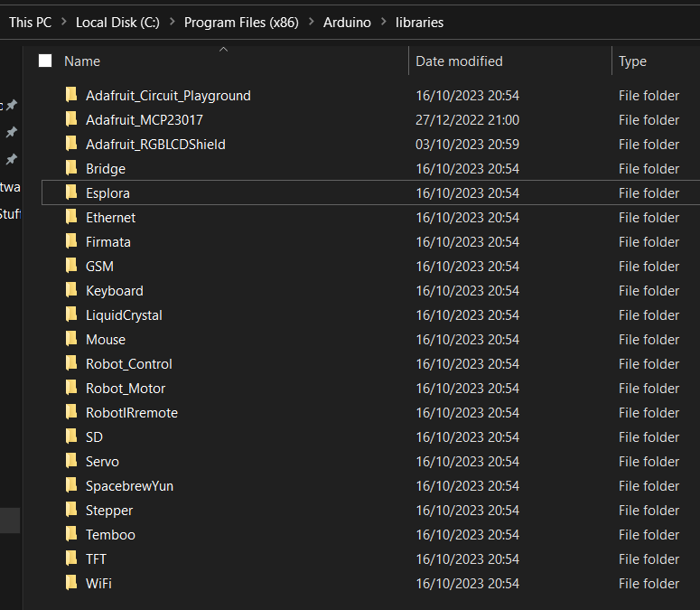Click the Mouse folder icon

(x=71, y=340)
